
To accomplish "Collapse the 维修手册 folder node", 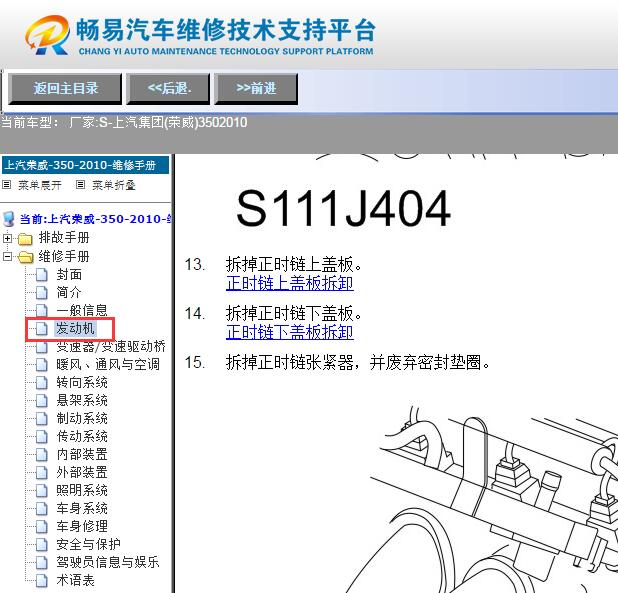I will click(7, 257).
